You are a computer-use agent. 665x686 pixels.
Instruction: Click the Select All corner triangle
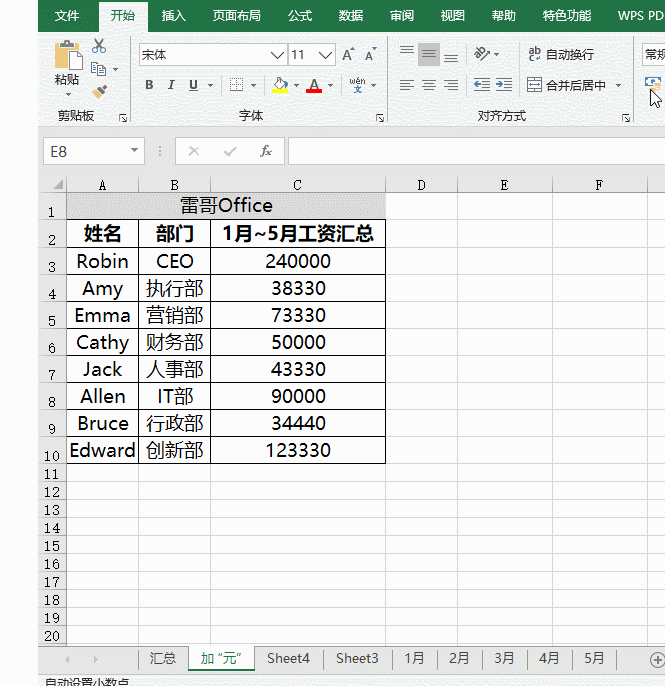(x=58, y=185)
